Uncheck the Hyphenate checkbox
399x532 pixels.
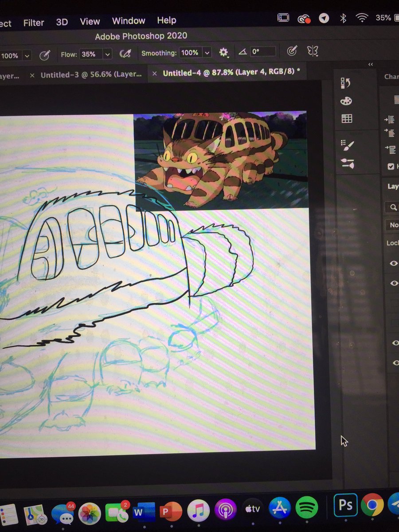click(x=391, y=167)
